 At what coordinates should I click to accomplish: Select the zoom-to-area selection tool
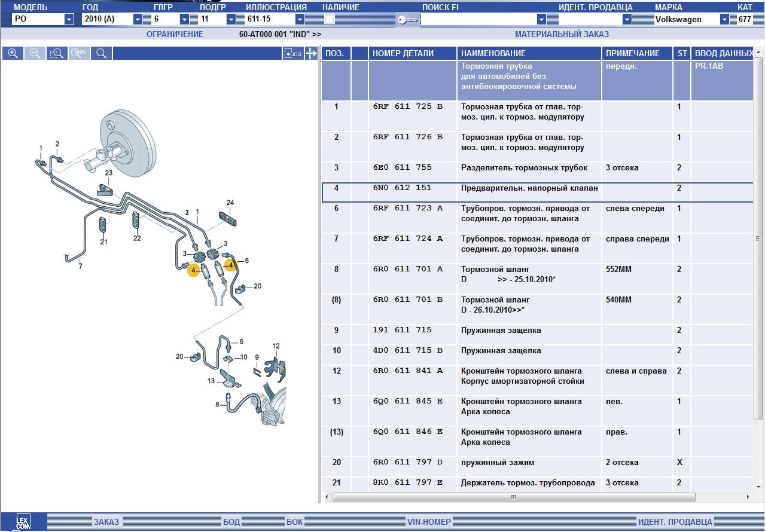57,53
